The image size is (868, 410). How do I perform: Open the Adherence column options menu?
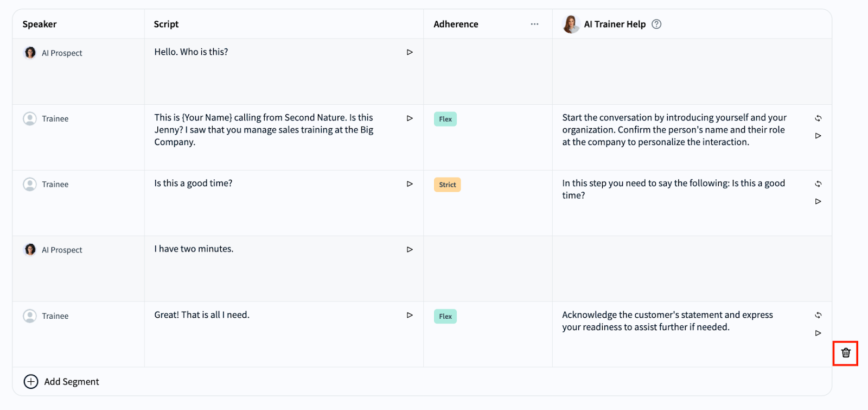[534, 24]
